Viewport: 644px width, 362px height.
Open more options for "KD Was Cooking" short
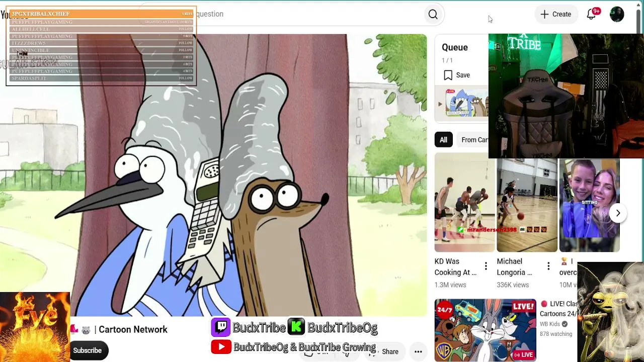pos(486,266)
